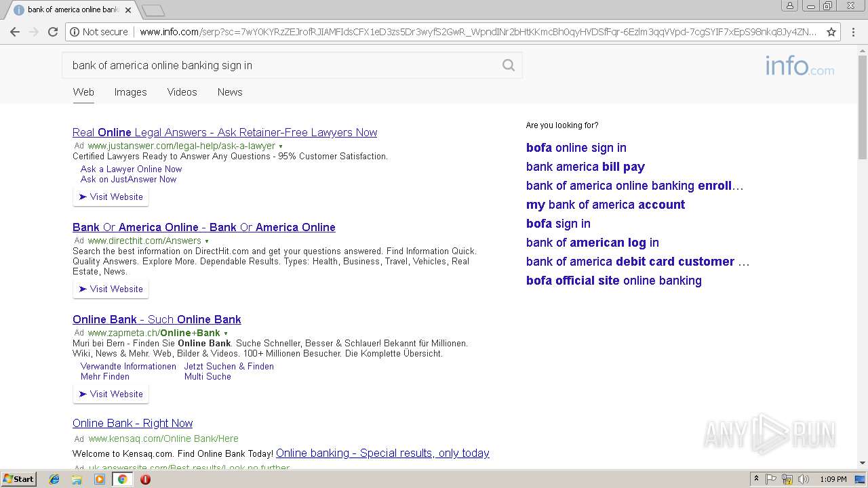Open Real Online Legal Answers link
Viewport: 868px width, 488px height.
(224, 132)
